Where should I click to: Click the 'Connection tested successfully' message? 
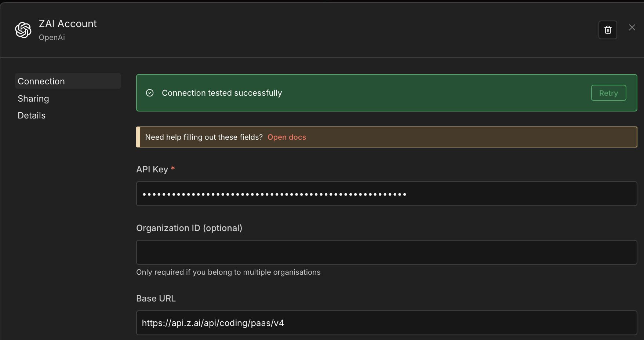(x=222, y=93)
